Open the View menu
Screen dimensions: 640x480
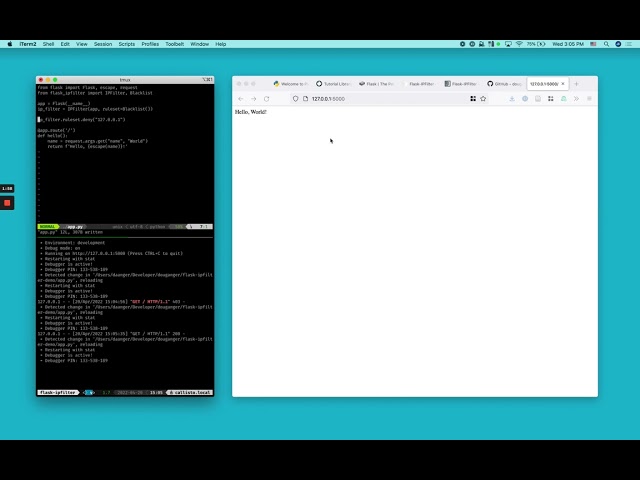(82, 44)
